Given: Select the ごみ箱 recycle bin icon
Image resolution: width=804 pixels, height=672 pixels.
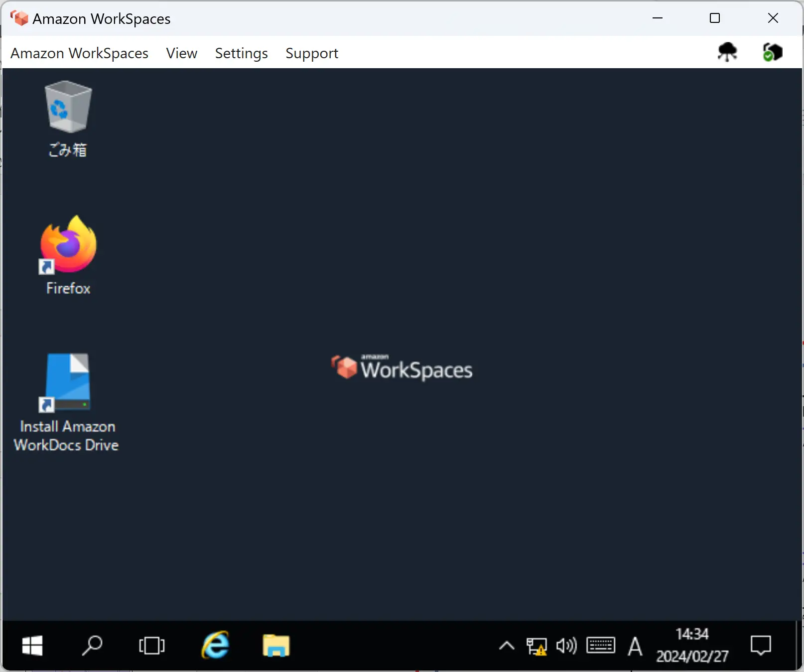Looking at the screenshot, I should (68, 119).
